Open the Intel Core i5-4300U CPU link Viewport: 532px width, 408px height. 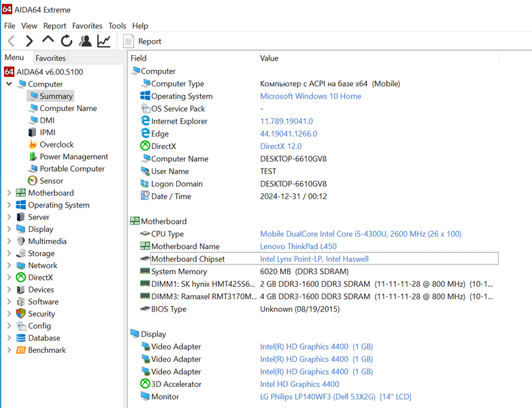coord(361,234)
